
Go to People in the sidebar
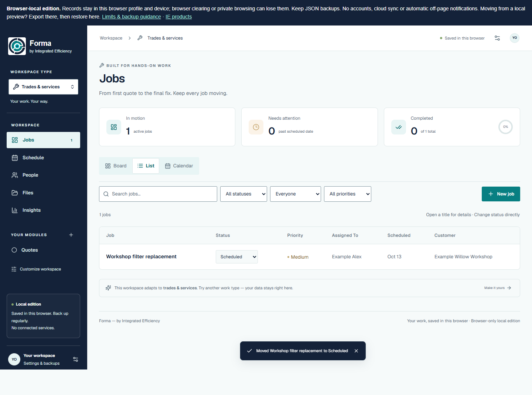point(43,175)
